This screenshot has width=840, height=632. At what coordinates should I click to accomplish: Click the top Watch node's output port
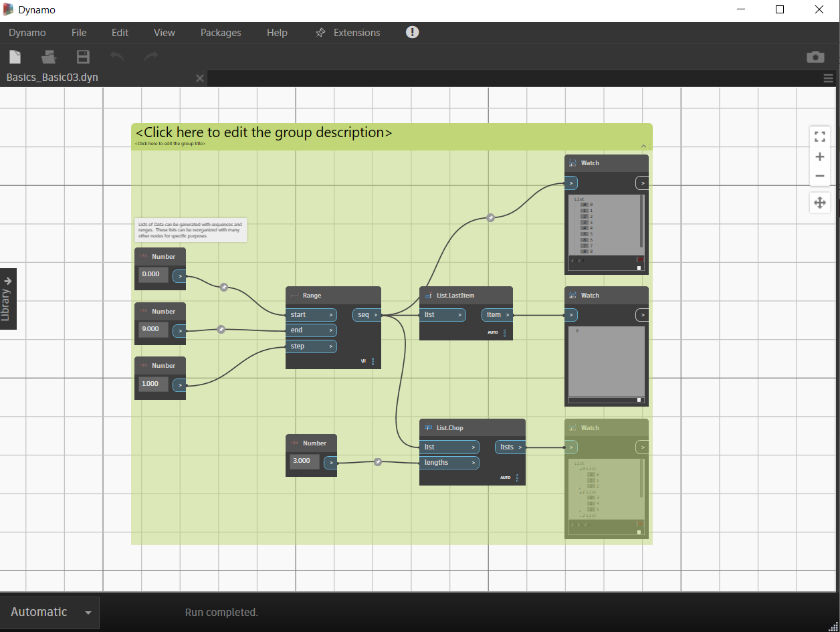click(x=641, y=183)
